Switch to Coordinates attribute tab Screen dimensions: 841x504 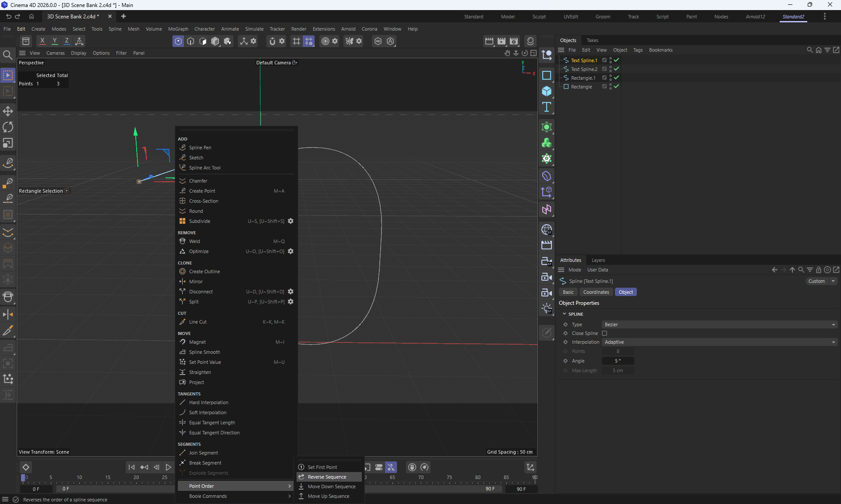coord(596,292)
